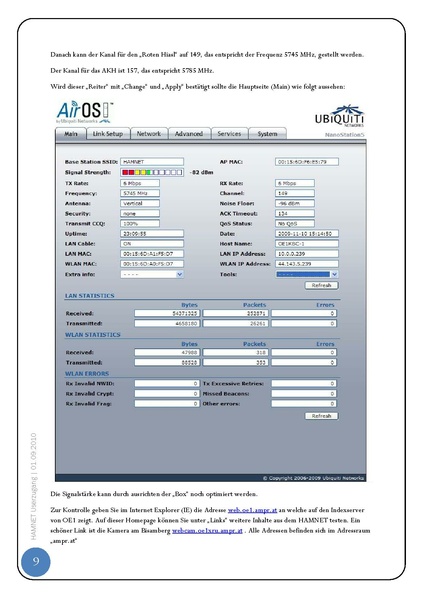Viewport: 423px width, 598px height.
Task: Open the System tab
Action: click(x=267, y=134)
